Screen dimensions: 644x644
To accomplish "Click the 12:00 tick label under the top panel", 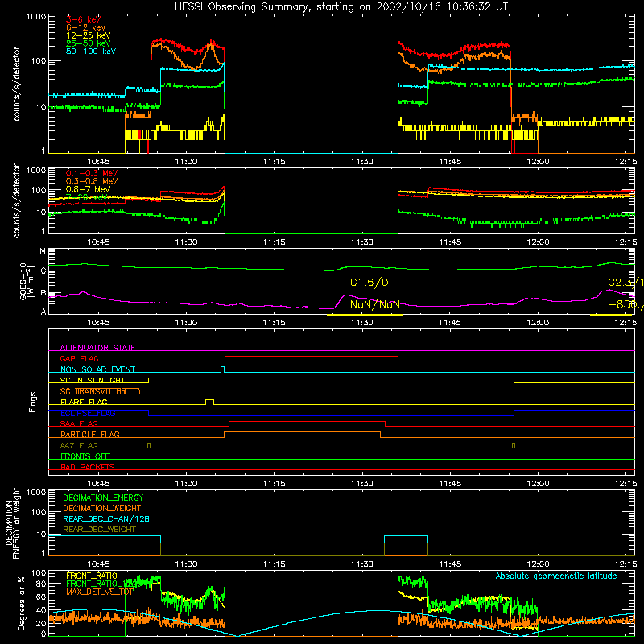I will [538, 162].
